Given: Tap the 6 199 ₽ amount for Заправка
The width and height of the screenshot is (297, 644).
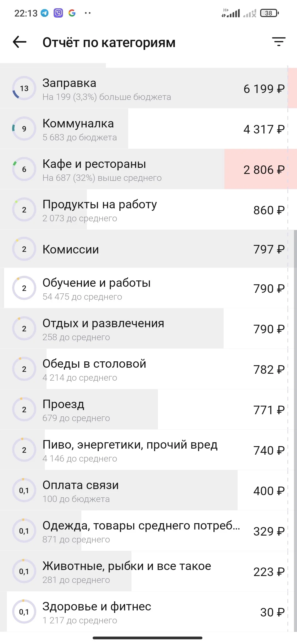Looking at the screenshot, I should click(x=264, y=89).
